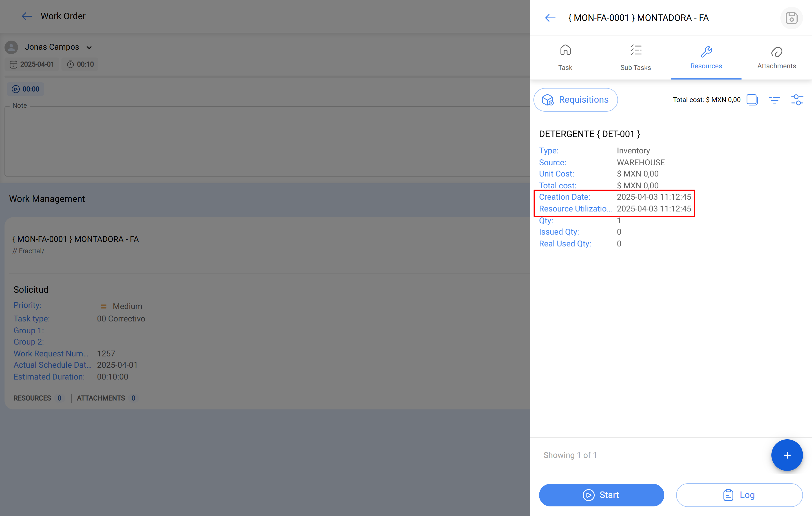Go back from the Work Order page
The height and width of the screenshot is (516, 812).
pyautogui.click(x=27, y=16)
